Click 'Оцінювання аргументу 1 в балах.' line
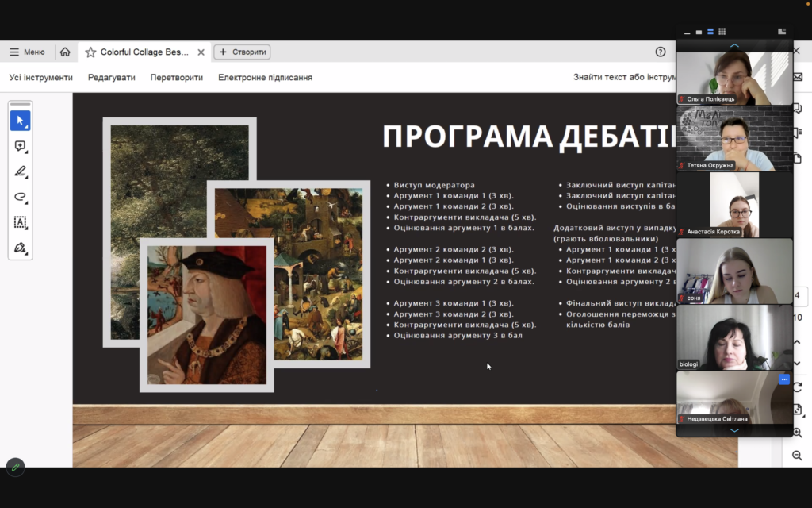 (463, 228)
